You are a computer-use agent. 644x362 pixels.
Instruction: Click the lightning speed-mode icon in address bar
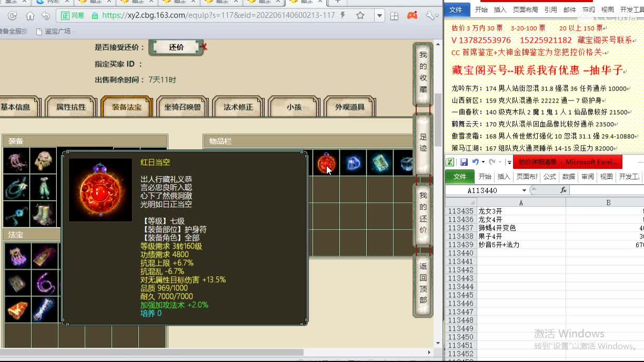(344, 16)
